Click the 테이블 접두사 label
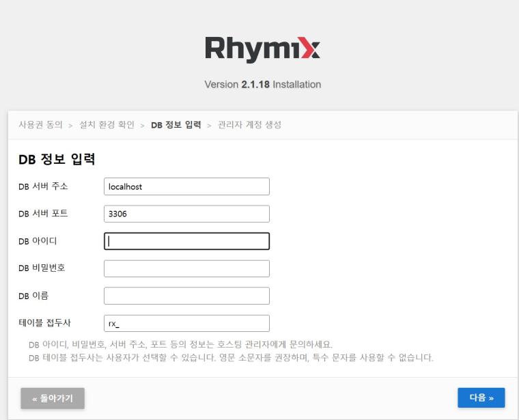519x420 pixels. point(44,323)
